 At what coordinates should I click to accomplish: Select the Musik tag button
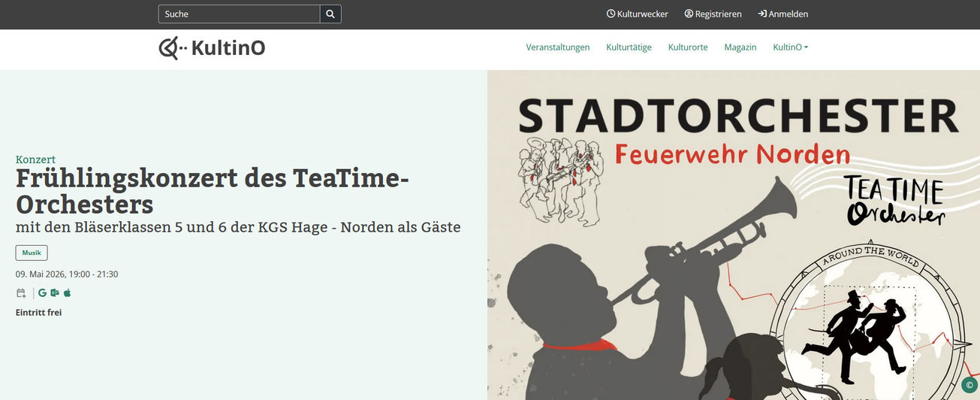coord(32,253)
